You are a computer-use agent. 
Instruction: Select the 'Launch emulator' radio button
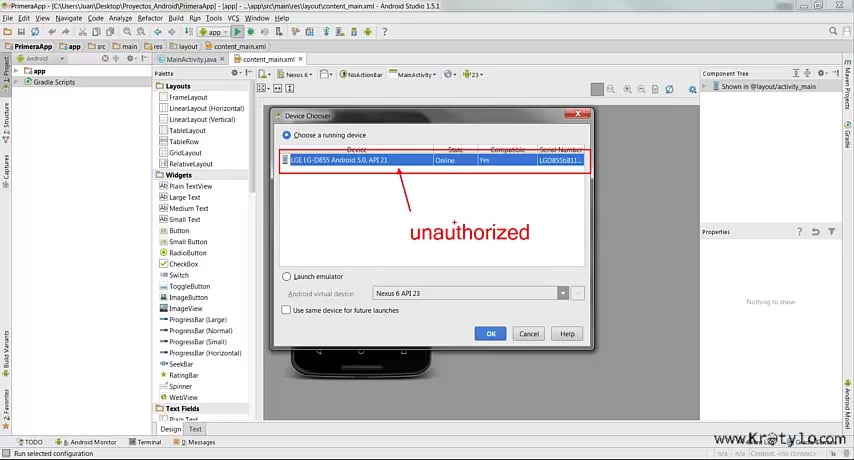pos(286,277)
